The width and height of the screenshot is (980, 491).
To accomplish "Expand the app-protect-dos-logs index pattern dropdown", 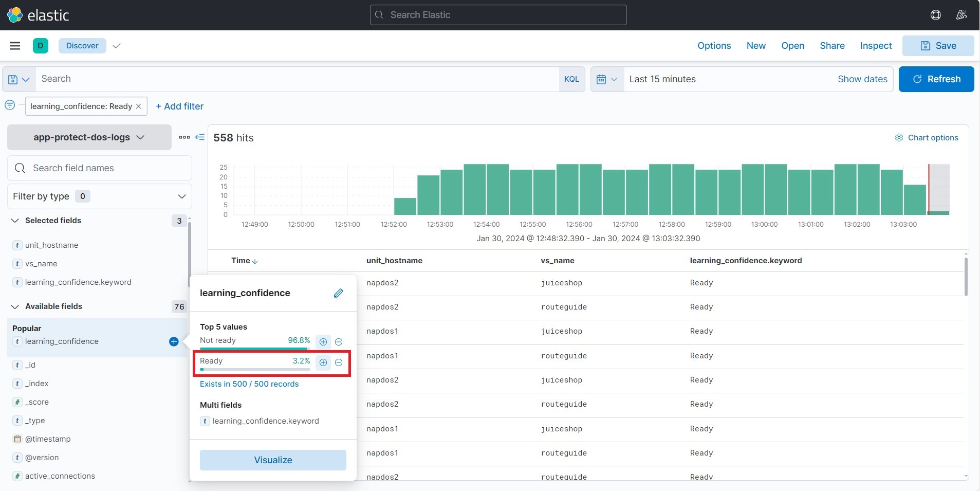I will pos(89,137).
